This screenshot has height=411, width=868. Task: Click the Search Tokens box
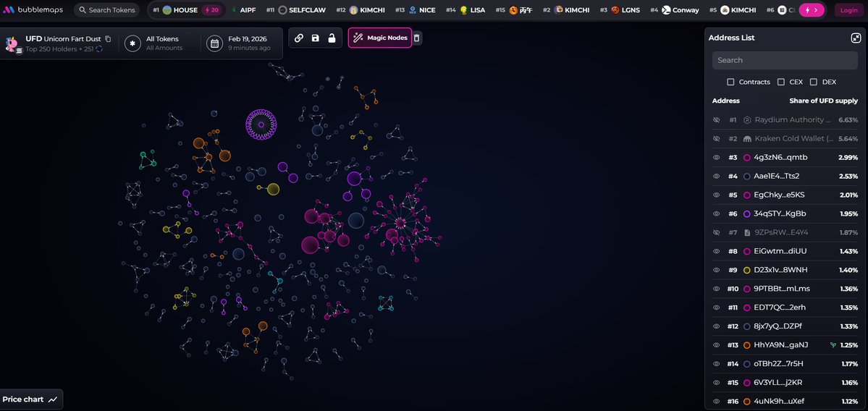[107, 10]
